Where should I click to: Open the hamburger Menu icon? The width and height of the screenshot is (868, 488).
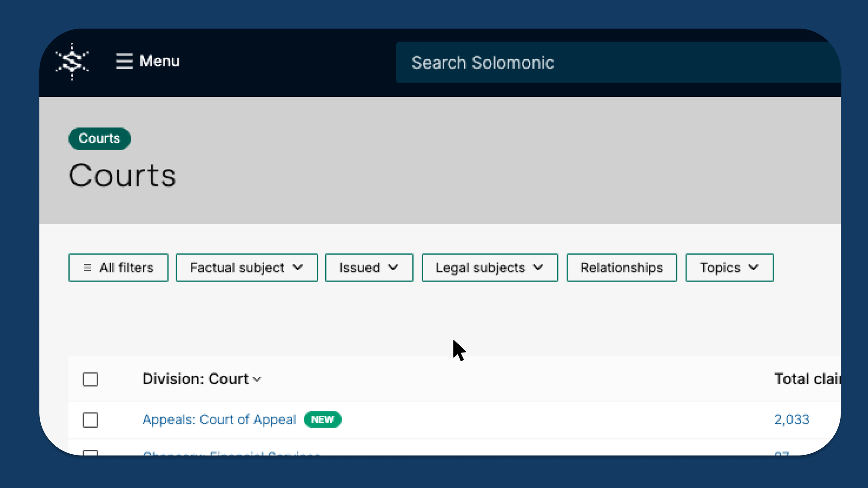click(124, 61)
